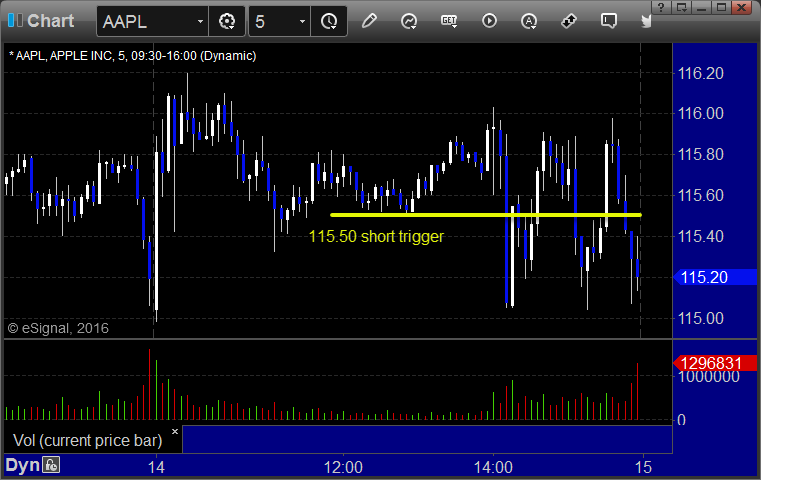Click the bar replay play icon
The height and width of the screenshot is (480, 794).
pos(489,21)
